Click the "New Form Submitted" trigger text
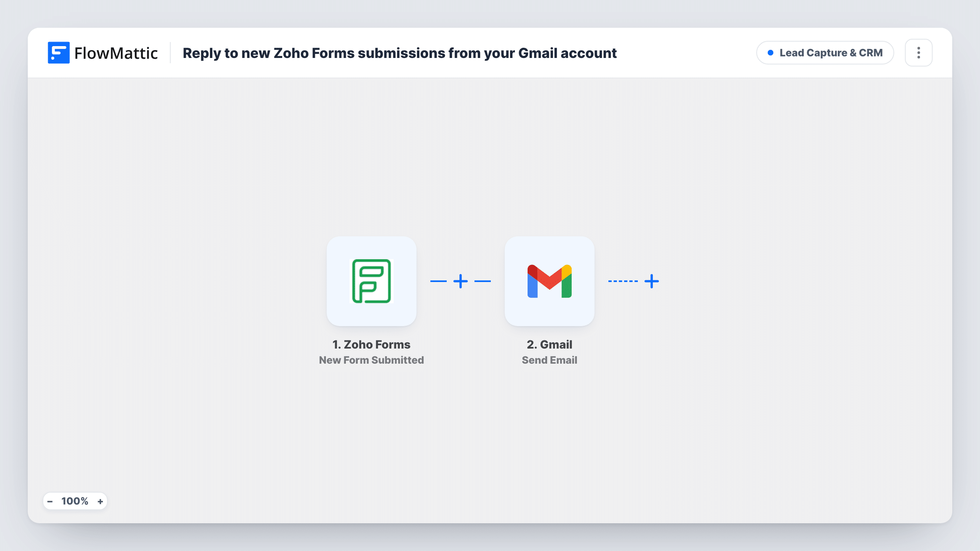The image size is (980, 551). pos(372,360)
